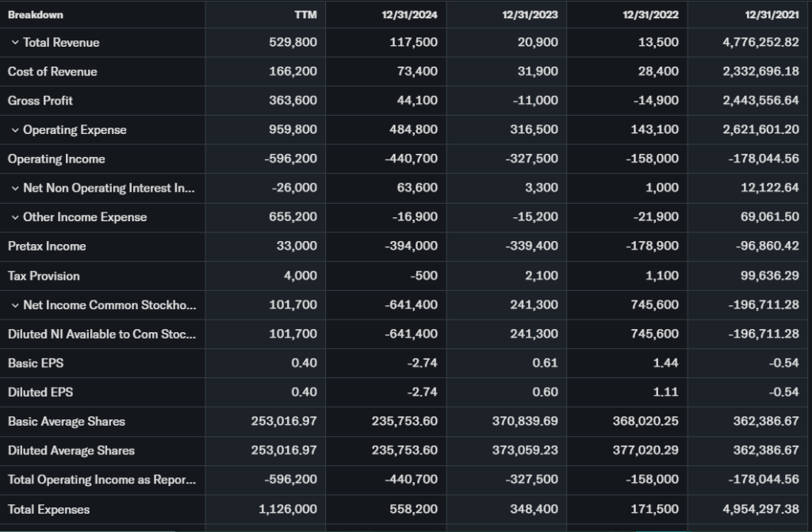Click the Breakdown header label

(x=36, y=15)
